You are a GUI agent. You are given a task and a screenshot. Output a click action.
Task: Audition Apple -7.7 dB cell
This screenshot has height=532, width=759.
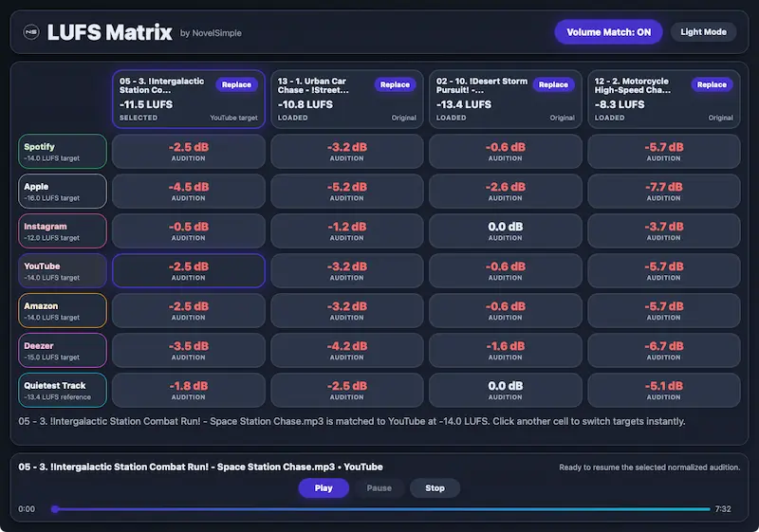coord(663,191)
